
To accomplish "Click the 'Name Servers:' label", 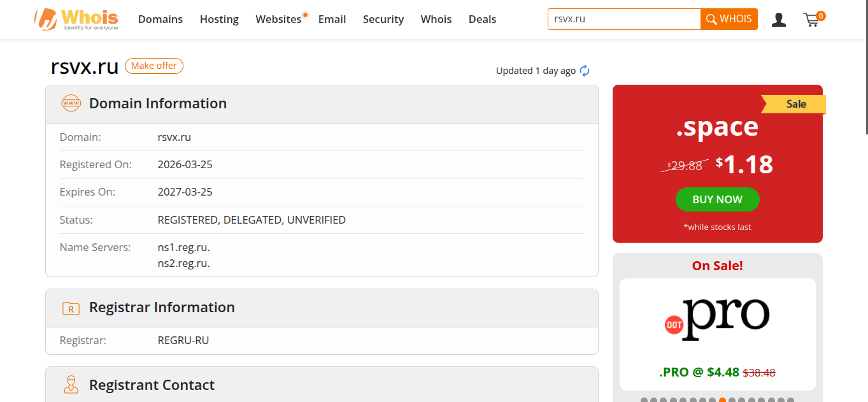I will click(96, 247).
